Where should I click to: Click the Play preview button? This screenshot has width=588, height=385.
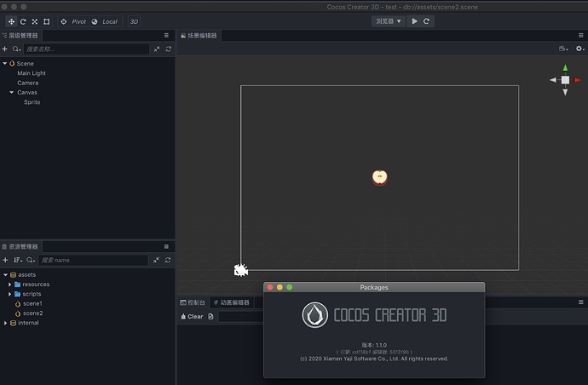point(414,21)
